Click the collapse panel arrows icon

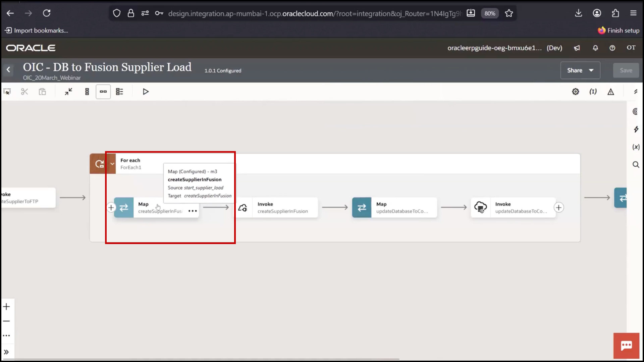(x=636, y=92)
